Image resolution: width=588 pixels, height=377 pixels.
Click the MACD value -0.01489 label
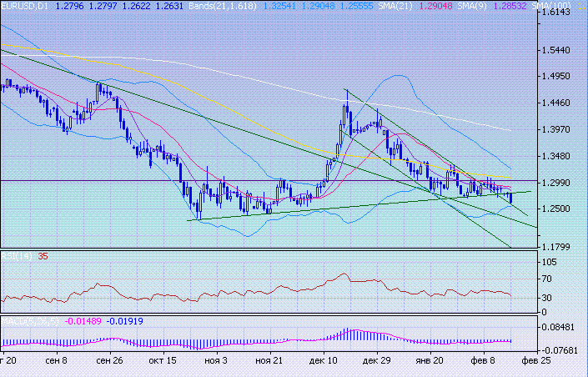[x=84, y=320]
